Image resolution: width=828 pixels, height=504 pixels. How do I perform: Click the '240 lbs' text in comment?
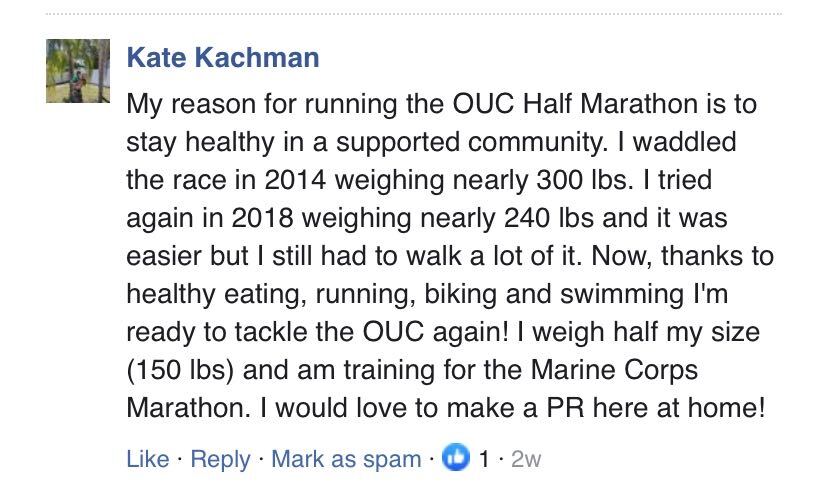click(x=549, y=218)
